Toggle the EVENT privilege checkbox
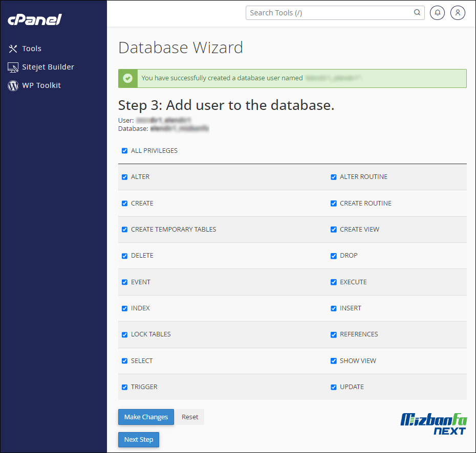This screenshot has height=453, width=476. pyautogui.click(x=124, y=282)
